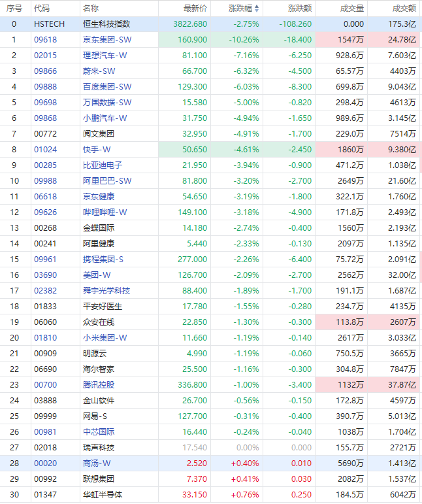Screen dimensions: 422x504
Task: Open 小鹏汽车-W stock
Action: (105, 118)
